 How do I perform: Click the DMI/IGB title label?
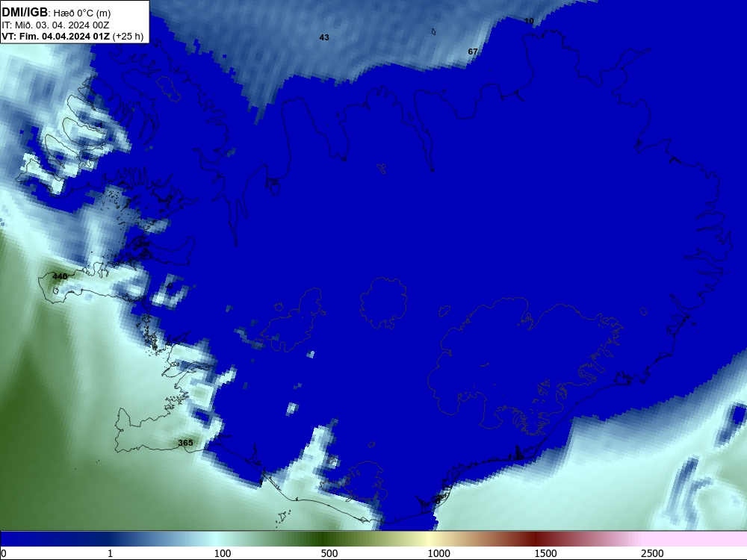coord(25,12)
